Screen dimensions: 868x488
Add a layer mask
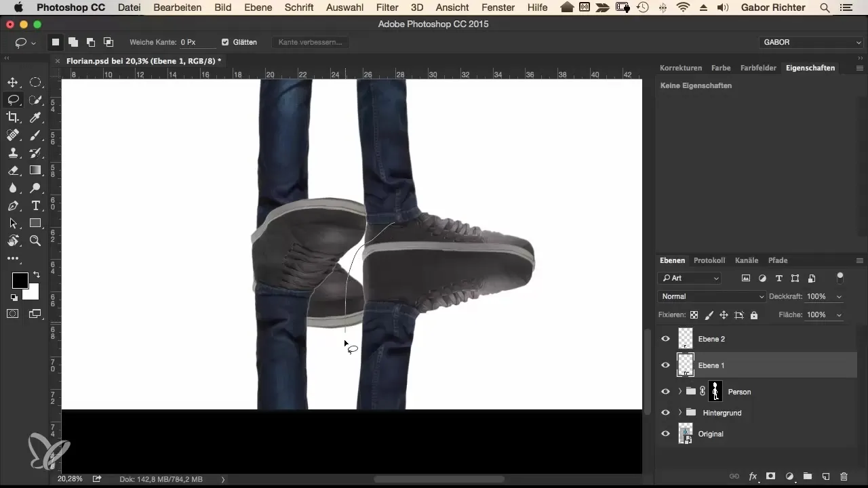pos(771,476)
